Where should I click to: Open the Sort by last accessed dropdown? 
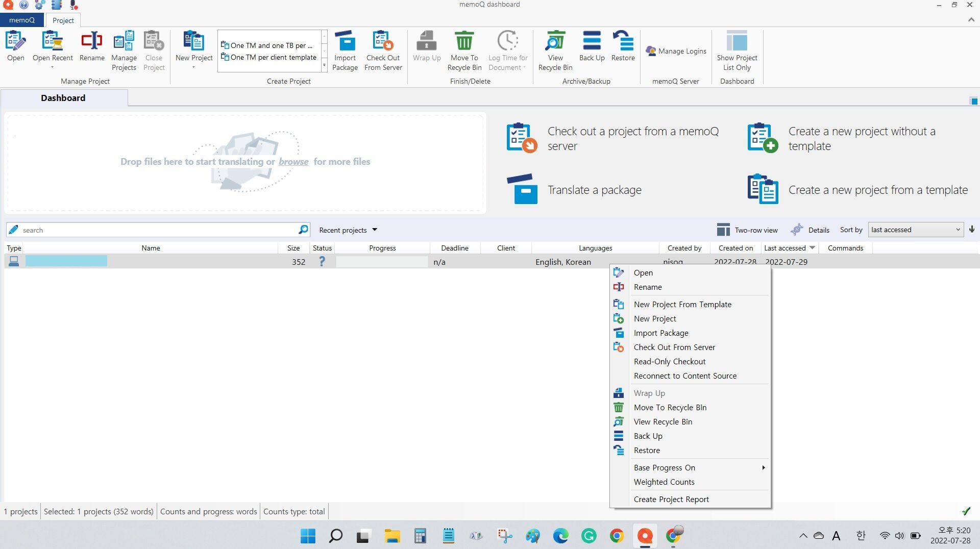(915, 230)
